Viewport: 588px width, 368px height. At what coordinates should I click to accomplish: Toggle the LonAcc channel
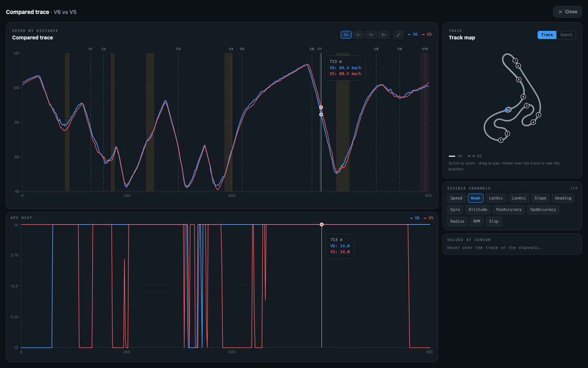(x=519, y=198)
